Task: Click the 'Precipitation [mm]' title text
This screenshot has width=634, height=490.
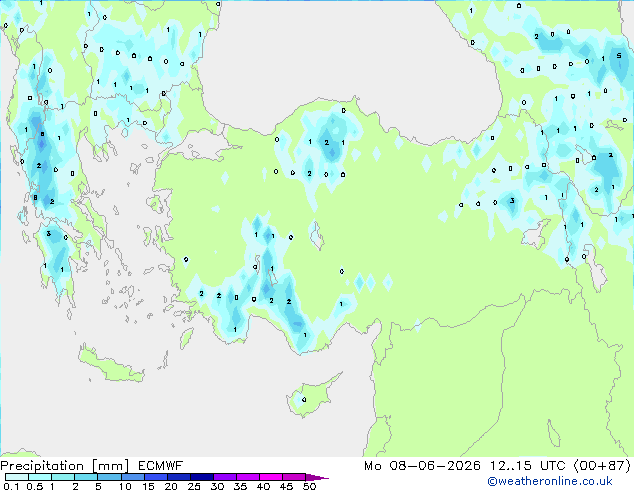Action: click(x=65, y=466)
